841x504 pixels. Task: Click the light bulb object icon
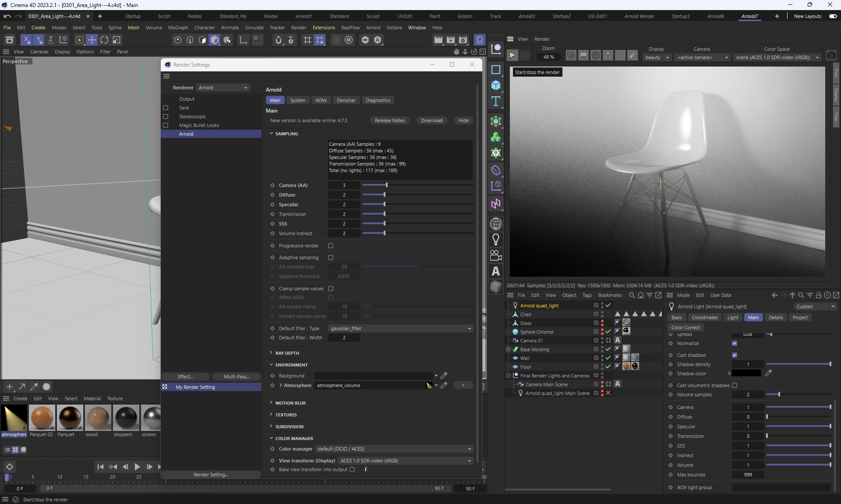[496, 240]
